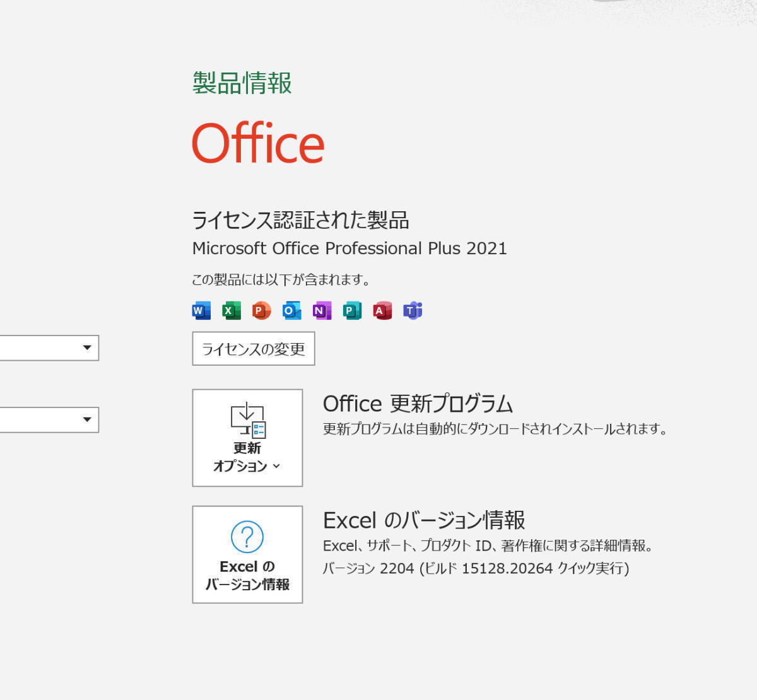Click the ライセンスの変更 button
Screen dimensions: 757x700
[x=252, y=348]
